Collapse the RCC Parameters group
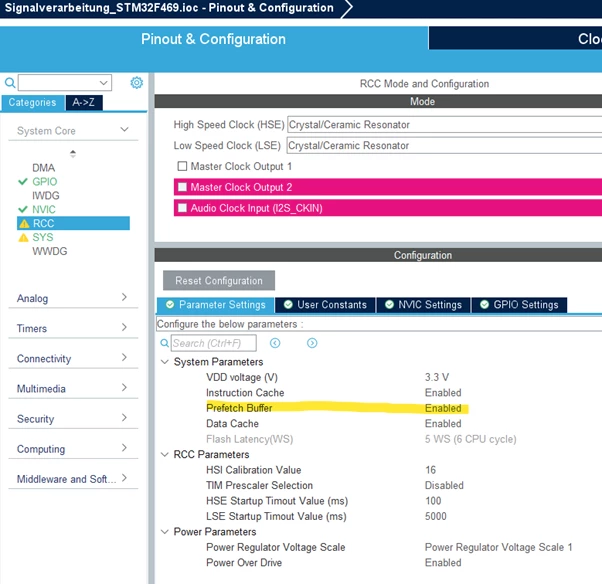Viewport: 602px width, 584px height. click(x=165, y=454)
